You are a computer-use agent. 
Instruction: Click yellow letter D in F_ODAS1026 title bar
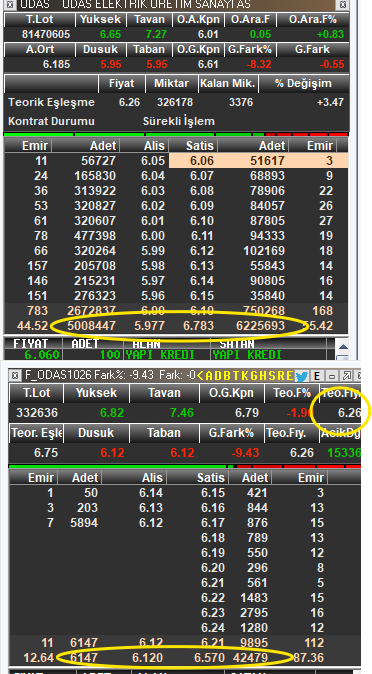[218, 376]
